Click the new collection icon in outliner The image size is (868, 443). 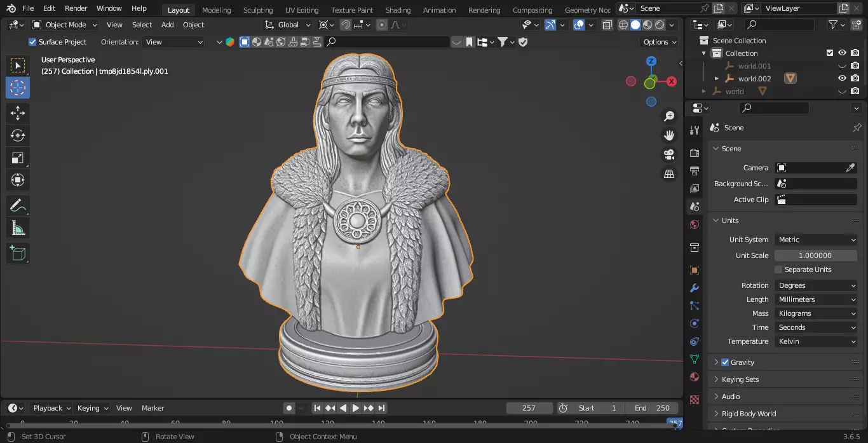(x=855, y=25)
